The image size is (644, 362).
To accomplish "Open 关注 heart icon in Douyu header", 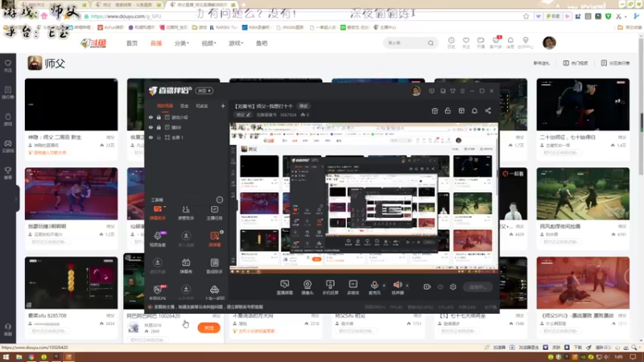I will coord(466,43).
